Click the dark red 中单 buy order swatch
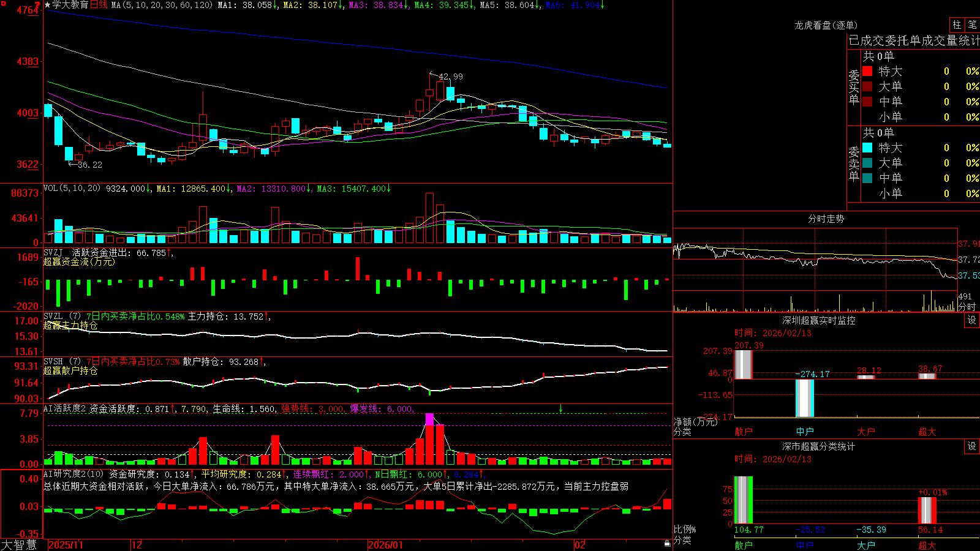 point(867,102)
